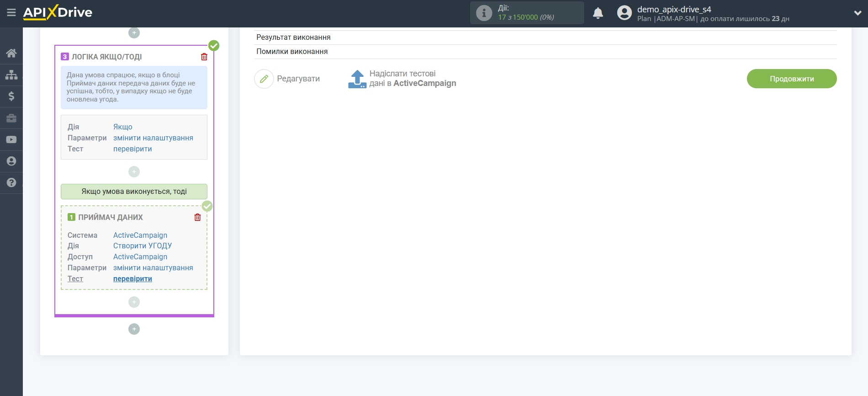Open the notifications bell

[598, 13]
